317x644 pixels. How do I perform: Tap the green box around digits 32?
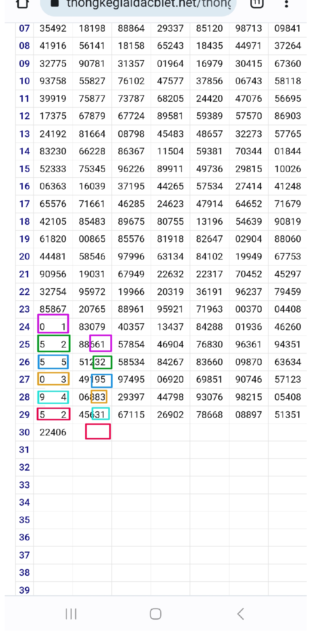coord(102,362)
